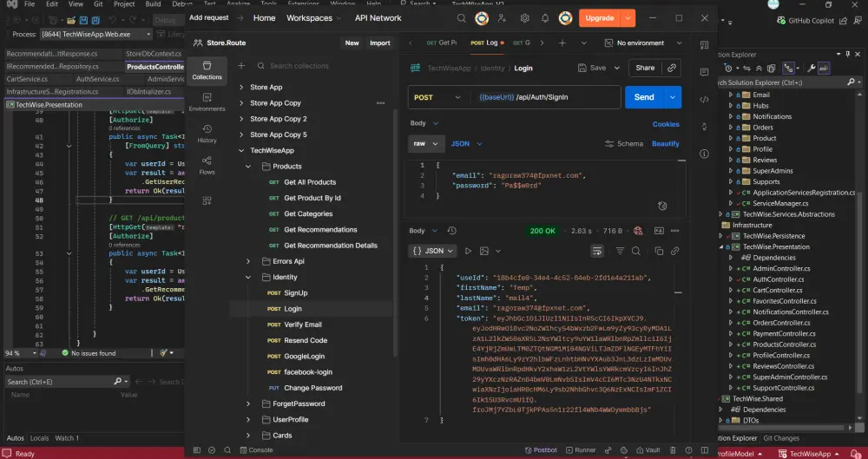This screenshot has width=868, height=459.
Task: Open the Flows sidebar panel
Action: click(207, 166)
